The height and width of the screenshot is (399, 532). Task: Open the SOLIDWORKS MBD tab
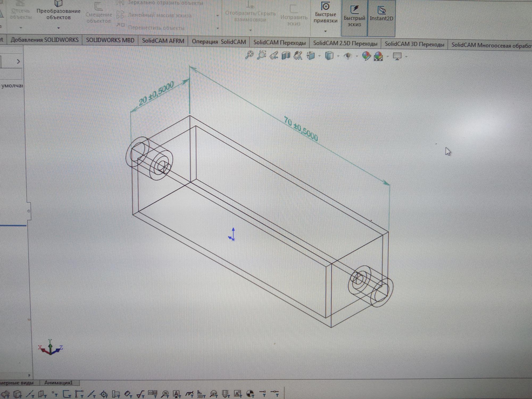tap(110, 40)
